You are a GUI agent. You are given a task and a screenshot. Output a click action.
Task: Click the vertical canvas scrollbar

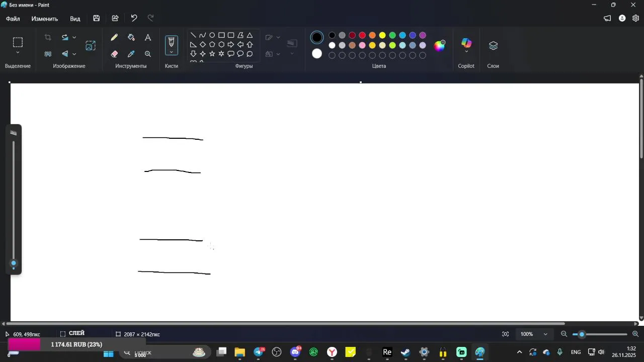[641, 119]
